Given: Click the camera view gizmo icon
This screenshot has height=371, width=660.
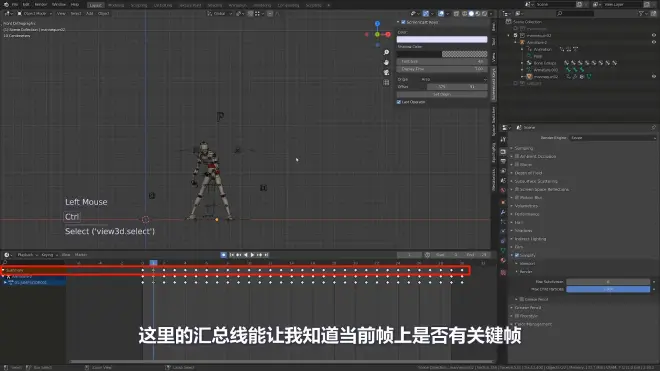Looking at the screenshot, I should click(x=386, y=72).
